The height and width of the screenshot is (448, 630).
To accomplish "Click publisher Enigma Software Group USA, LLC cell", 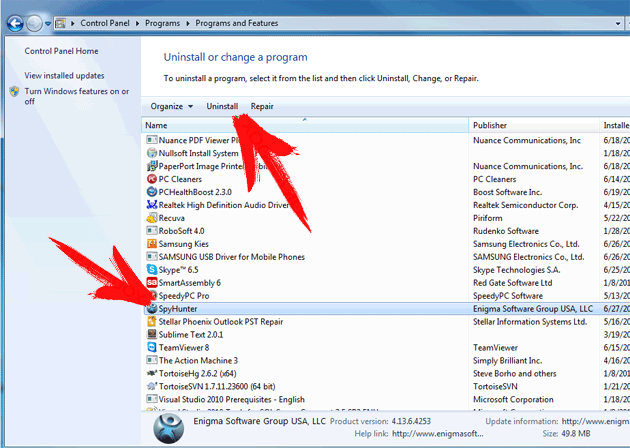I will pos(533,309).
